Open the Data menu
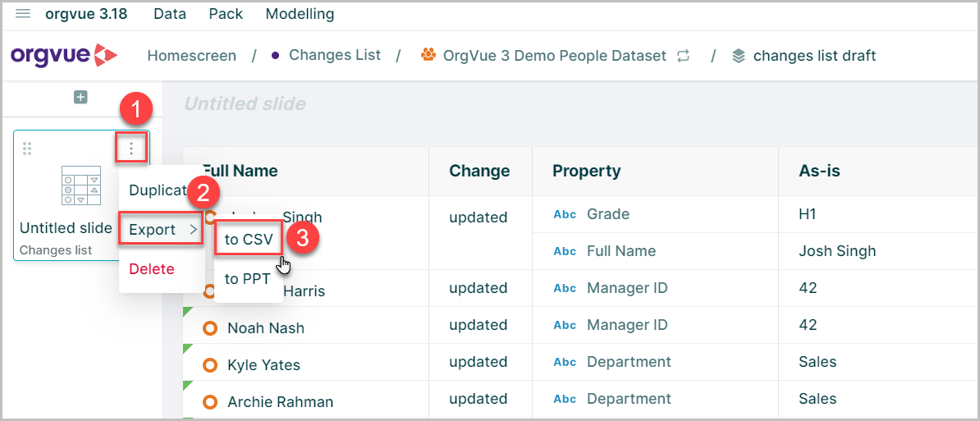980x421 pixels. click(x=170, y=14)
